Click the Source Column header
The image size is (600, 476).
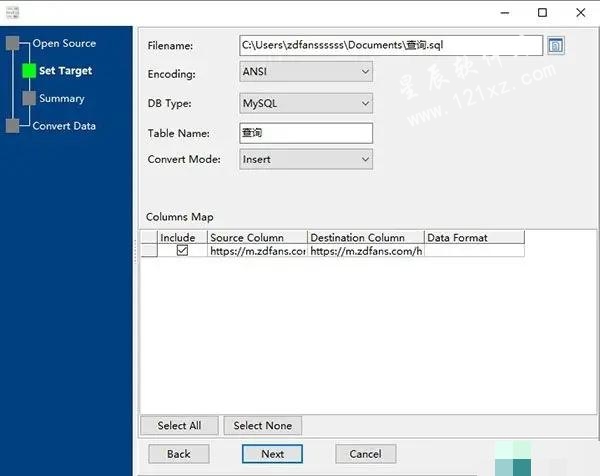pos(257,238)
